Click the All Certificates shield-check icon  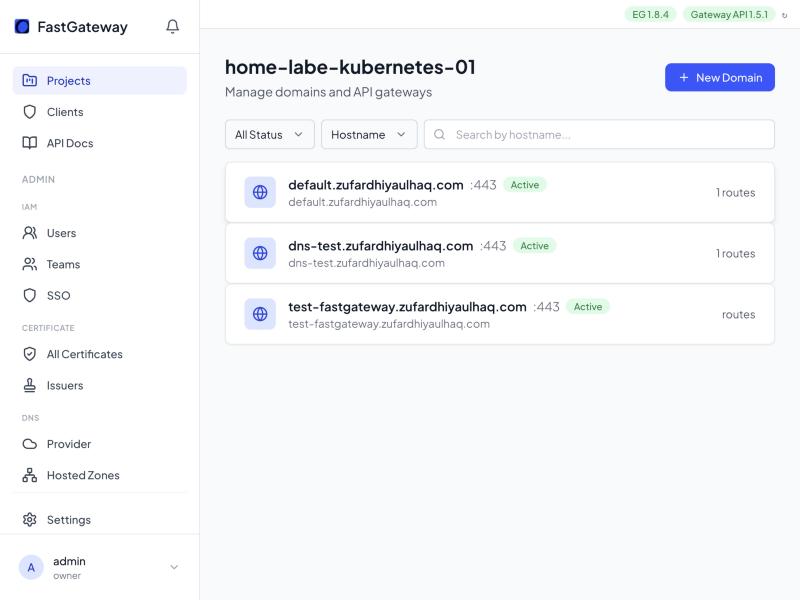[30, 354]
